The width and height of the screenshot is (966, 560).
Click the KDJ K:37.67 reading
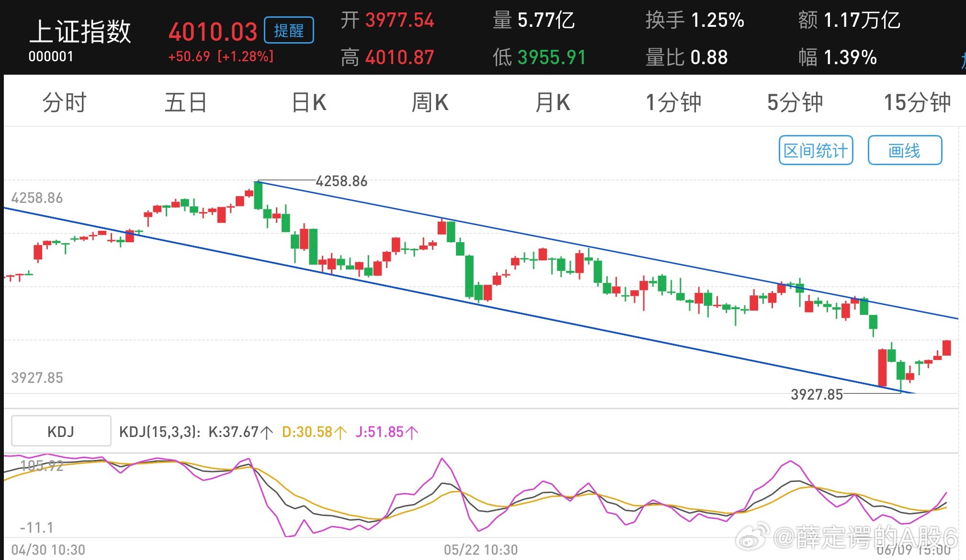click(x=240, y=432)
